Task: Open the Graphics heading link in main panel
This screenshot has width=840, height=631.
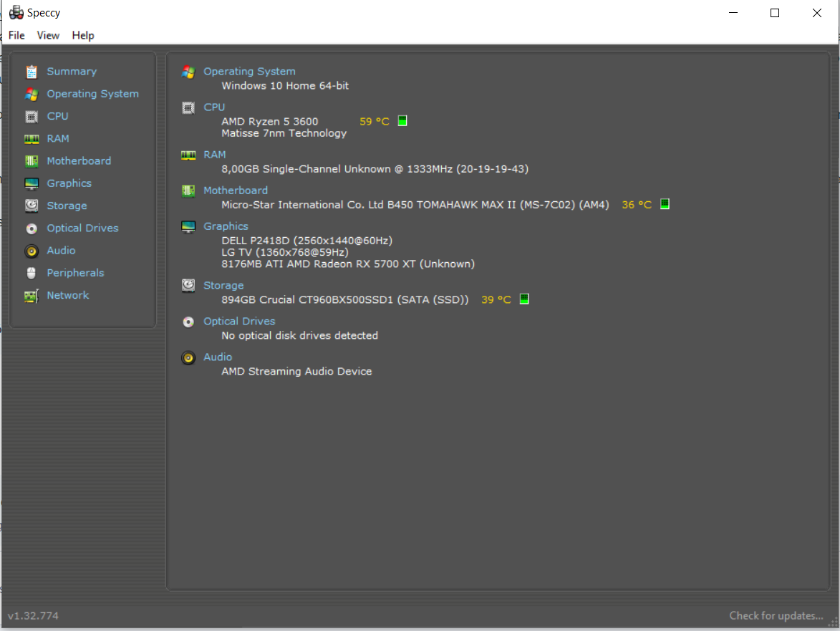Action: point(226,226)
